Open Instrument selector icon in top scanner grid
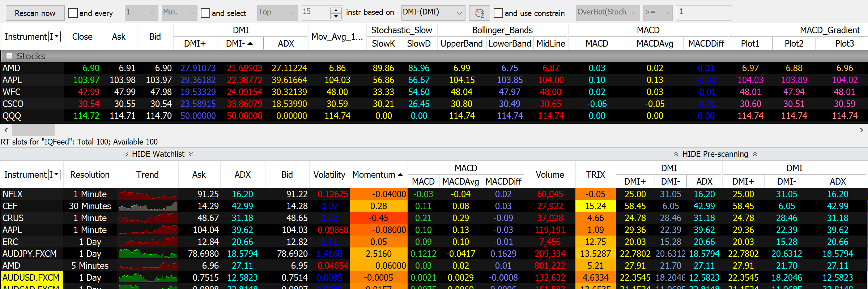The image size is (868, 289). pos(55,36)
